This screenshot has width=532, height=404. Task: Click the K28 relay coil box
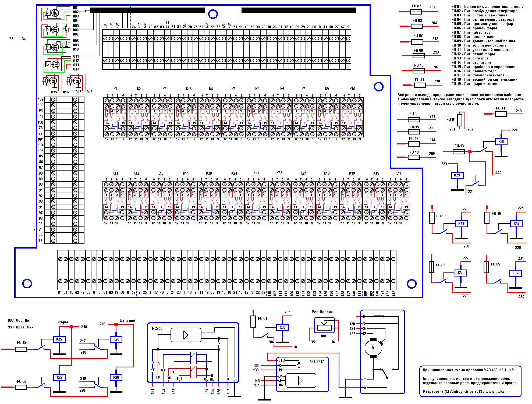click(x=116, y=377)
